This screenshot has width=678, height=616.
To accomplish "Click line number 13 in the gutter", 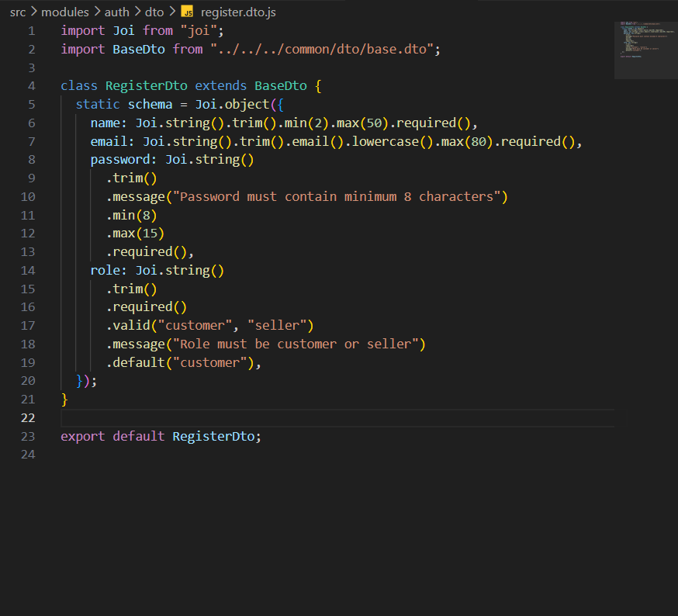I will pyautogui.click(x=28, y=252).
